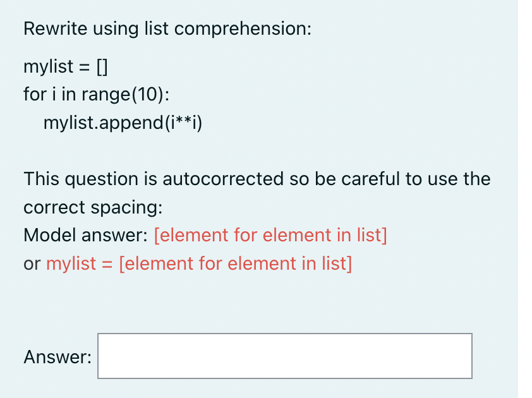Click the 'Answer:' label
The width and height of the screenshot is (532, 398).
(57, 357)
